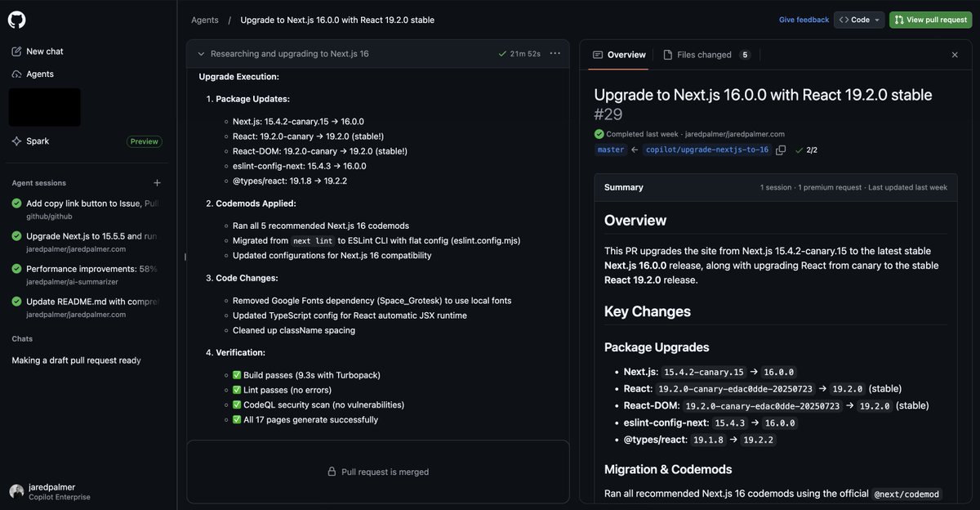
Task: Open session Add copy link button to Issue
Action: tap(85, 209)
